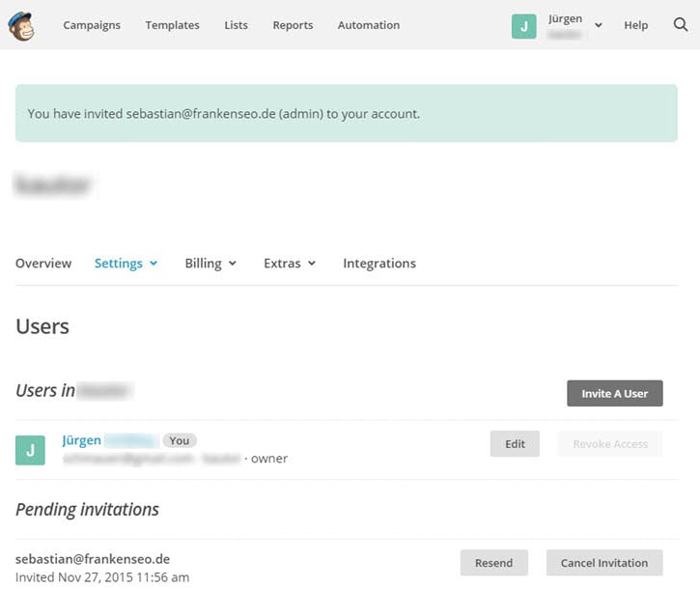Resend the invitation to sebastian@frankenseo.de
Viewport: 700px width, 589px height.
(493, 563)
